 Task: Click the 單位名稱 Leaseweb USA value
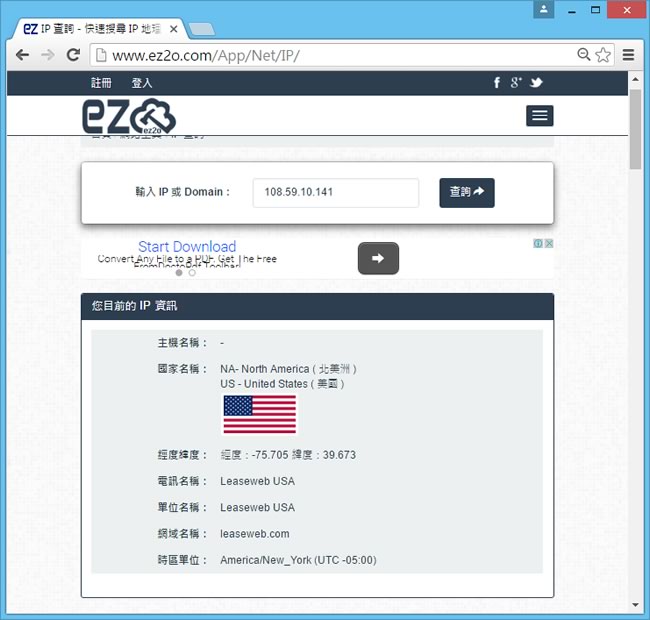tap(257, 508)
